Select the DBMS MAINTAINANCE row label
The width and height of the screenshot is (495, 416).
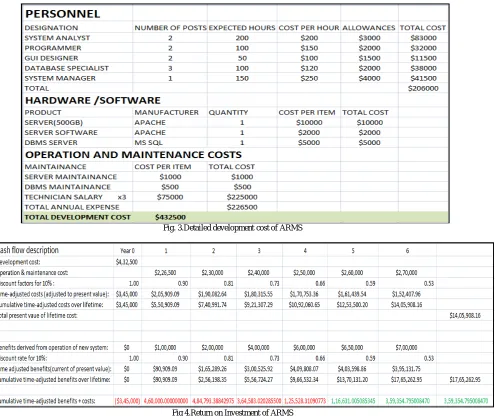(67, 187)
